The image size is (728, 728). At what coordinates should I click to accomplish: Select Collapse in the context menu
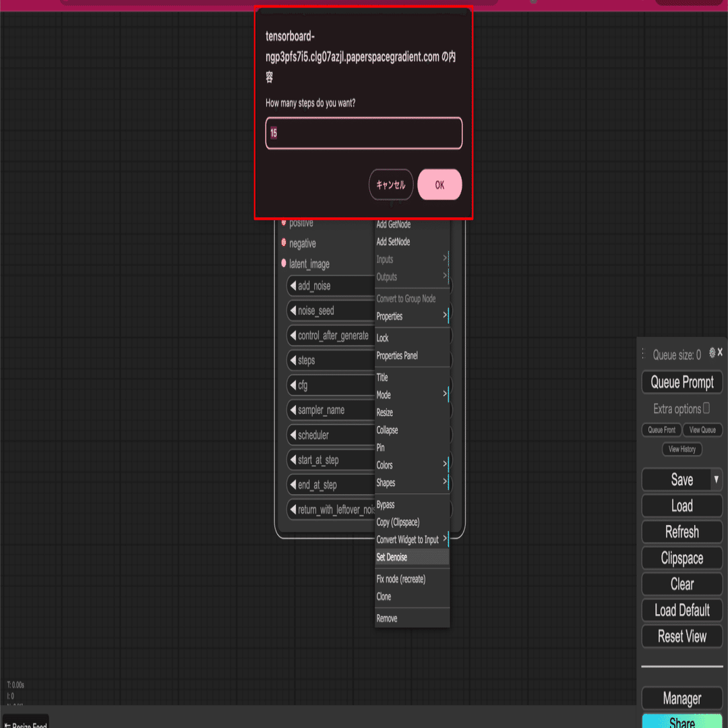pyautogui.click(x=412, y=430)
